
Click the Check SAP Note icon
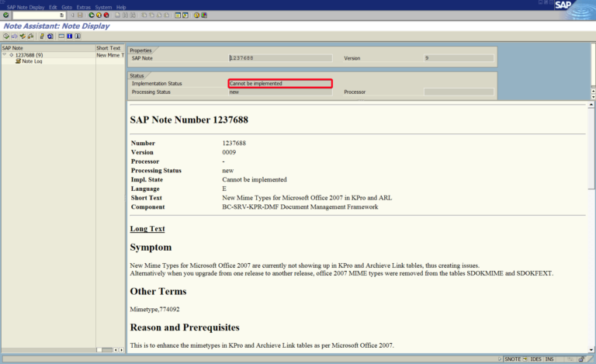tap(42, 36)
